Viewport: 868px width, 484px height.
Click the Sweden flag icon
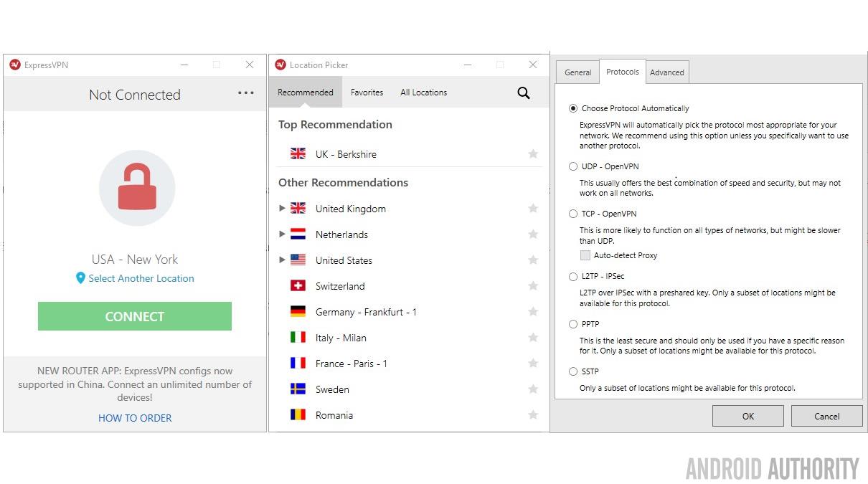click(298, 389)
